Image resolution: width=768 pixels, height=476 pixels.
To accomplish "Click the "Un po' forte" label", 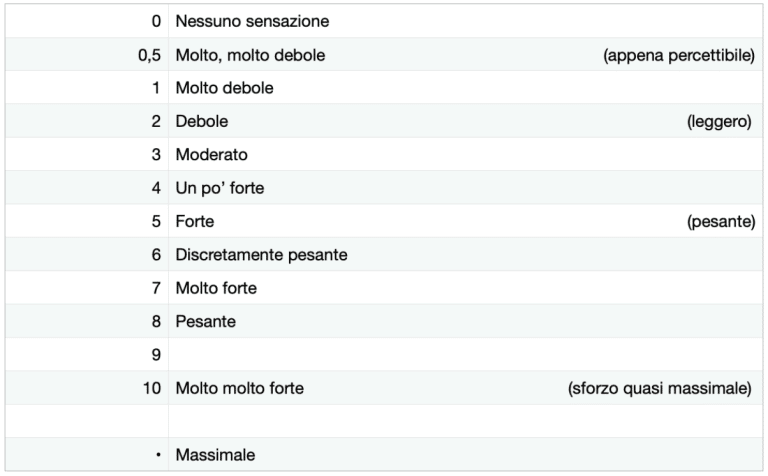I will pos(220,188).
